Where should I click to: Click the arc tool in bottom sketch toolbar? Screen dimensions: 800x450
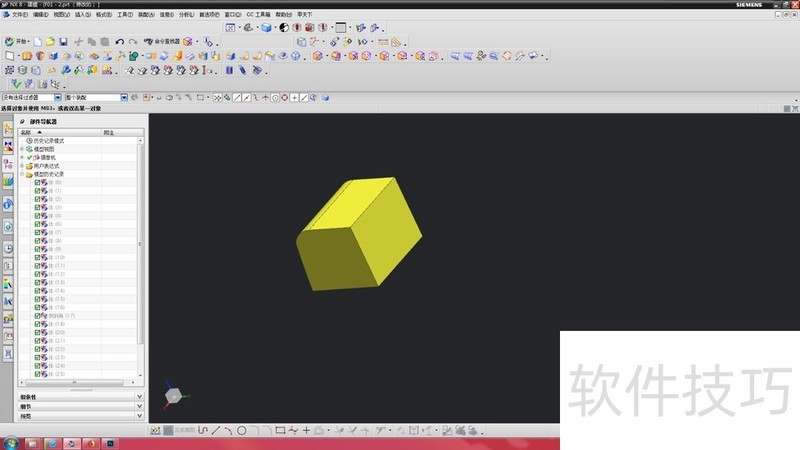228,431
